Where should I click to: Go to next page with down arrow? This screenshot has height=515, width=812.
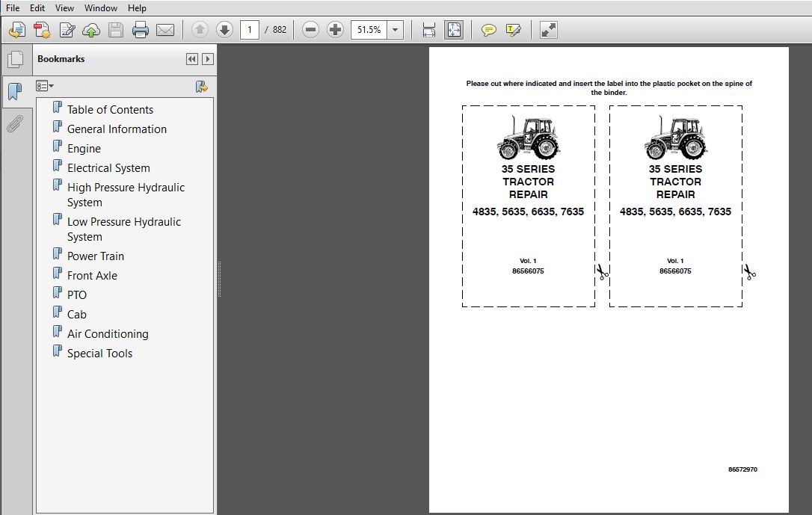[x=224, y=30]
